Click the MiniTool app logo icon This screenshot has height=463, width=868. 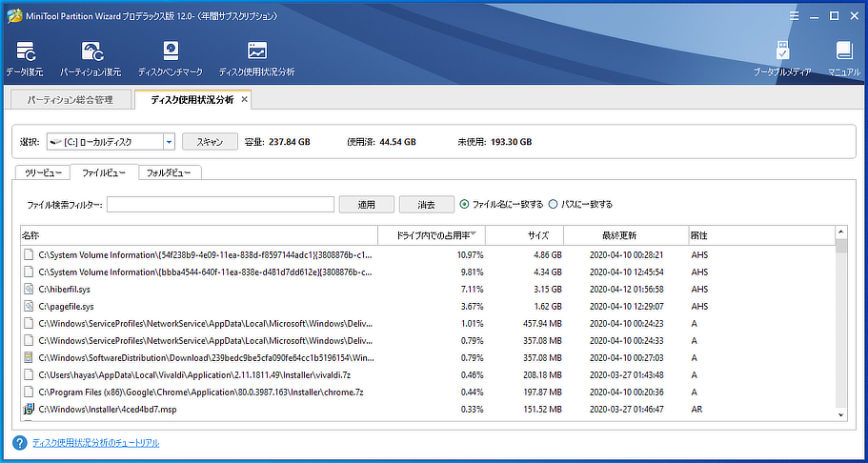click(15, 16)
